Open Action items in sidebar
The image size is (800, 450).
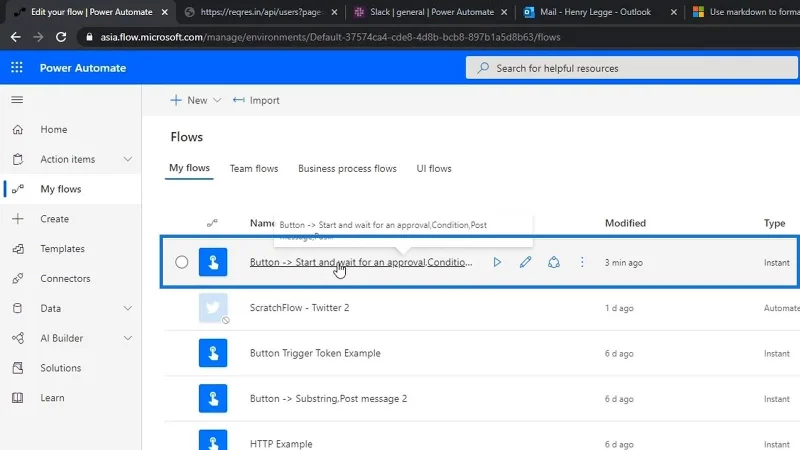[67, 159]
